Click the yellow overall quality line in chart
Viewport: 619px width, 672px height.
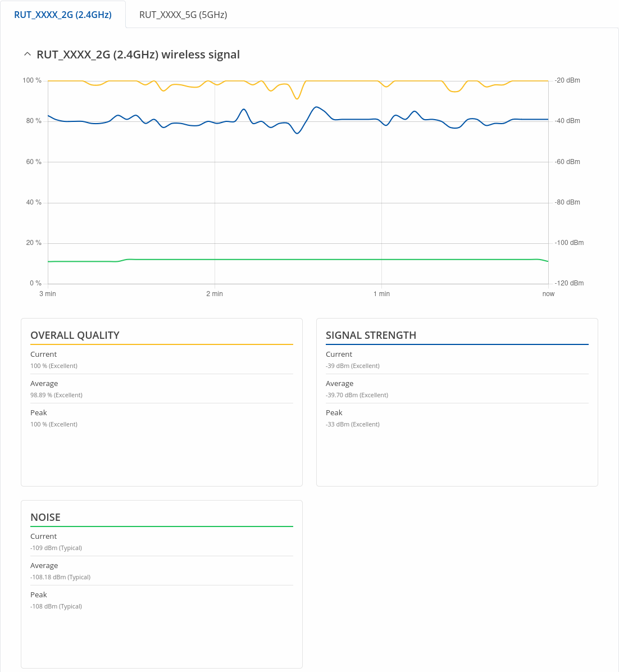pyautogui.click(x=348, y=81)
